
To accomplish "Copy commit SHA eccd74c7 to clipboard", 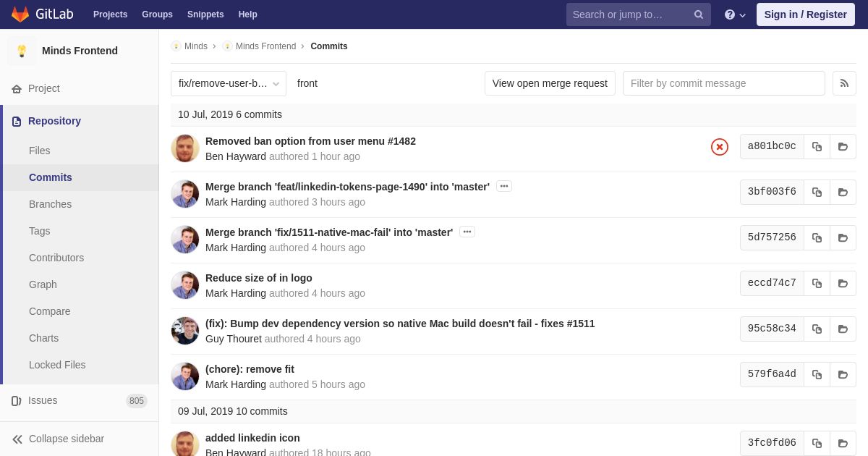I will 817,283.
